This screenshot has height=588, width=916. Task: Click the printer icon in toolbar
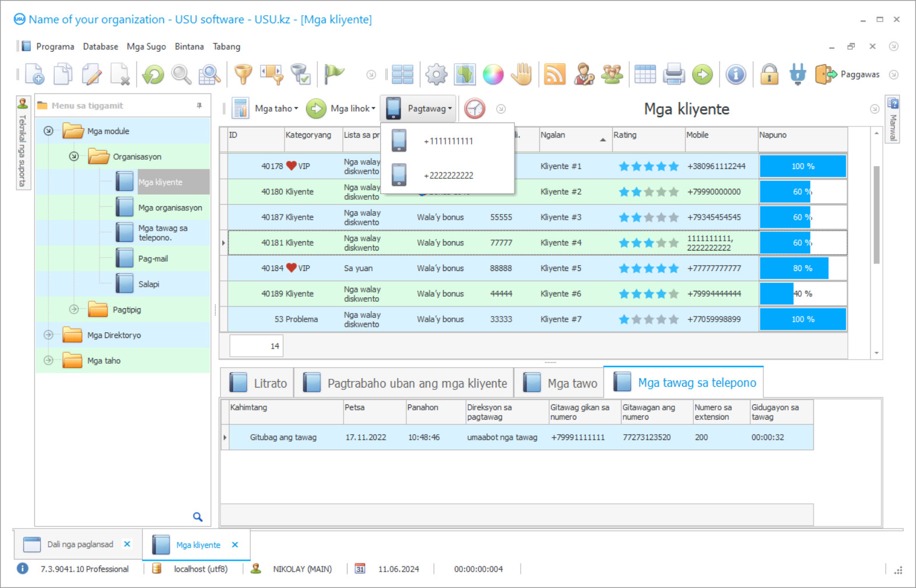pos(673,75)
